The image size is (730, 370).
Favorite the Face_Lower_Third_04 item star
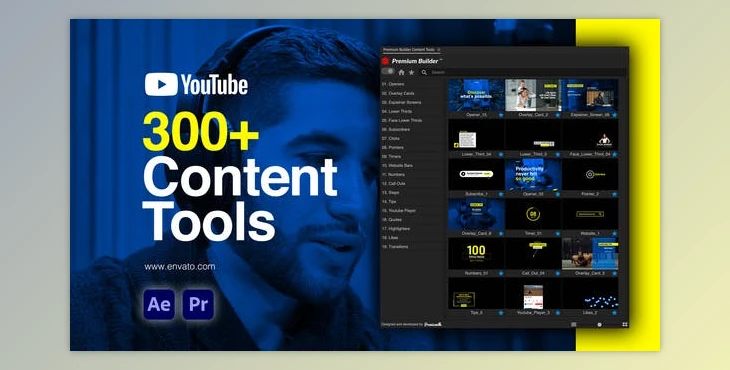pos(615,154)
